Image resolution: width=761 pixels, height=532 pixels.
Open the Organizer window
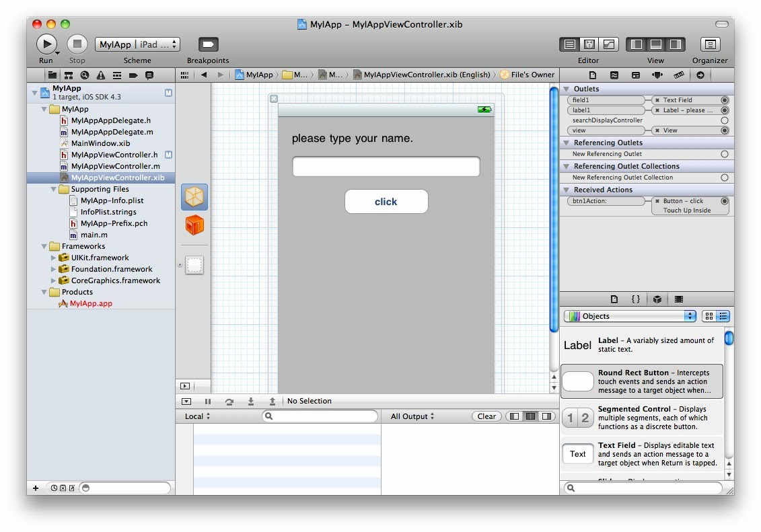coord(710,44)
